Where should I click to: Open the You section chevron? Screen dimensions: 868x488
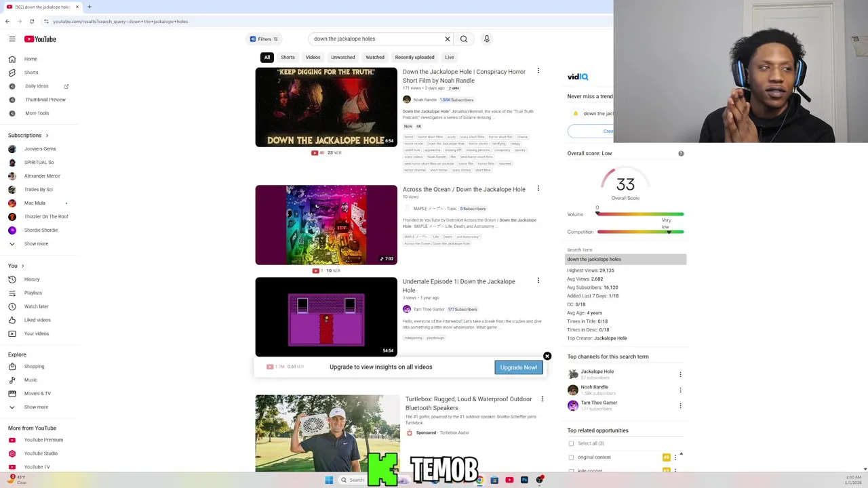pos(22,266)
